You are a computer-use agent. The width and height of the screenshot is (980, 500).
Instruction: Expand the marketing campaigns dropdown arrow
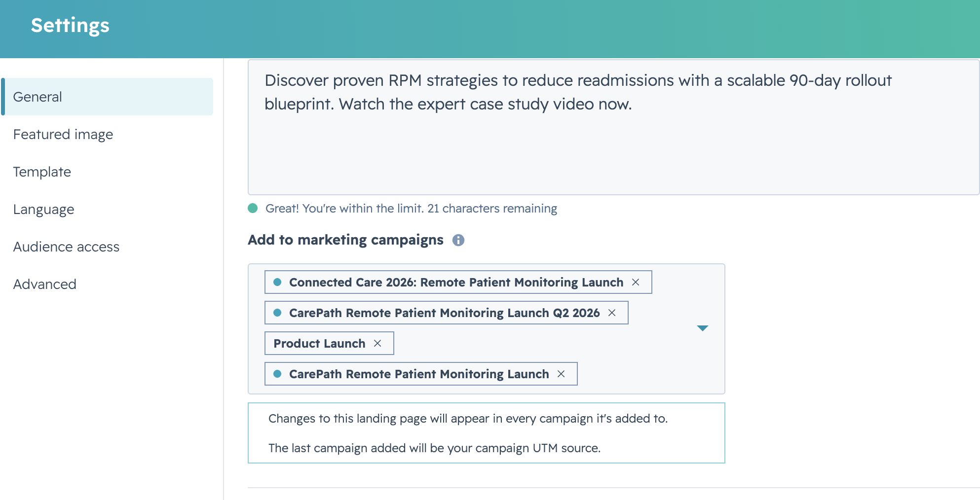tap(703, 328)
